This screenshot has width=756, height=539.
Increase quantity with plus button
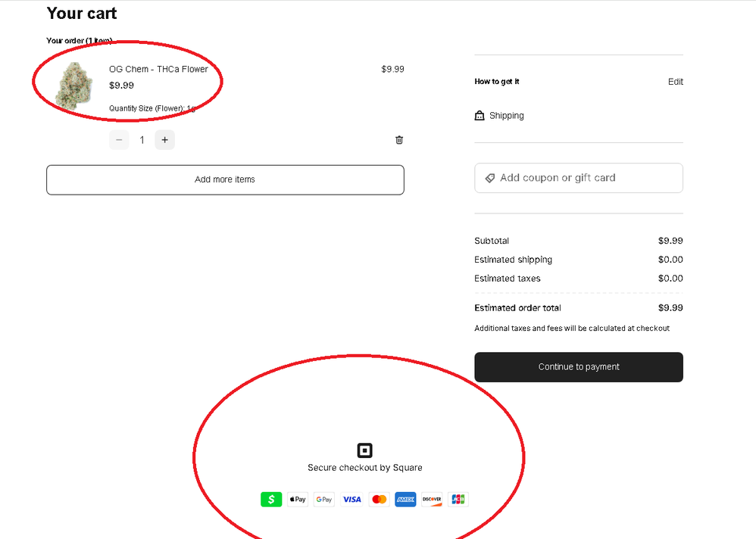(165, 140)
